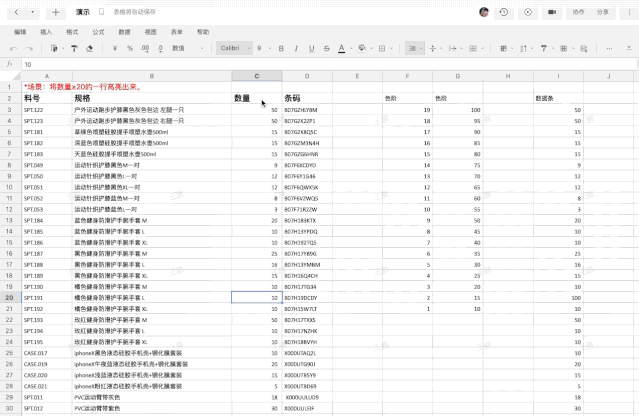Screen dimensions: 639x416
Task: Redo the last undone action
Action: coord(29,48)
